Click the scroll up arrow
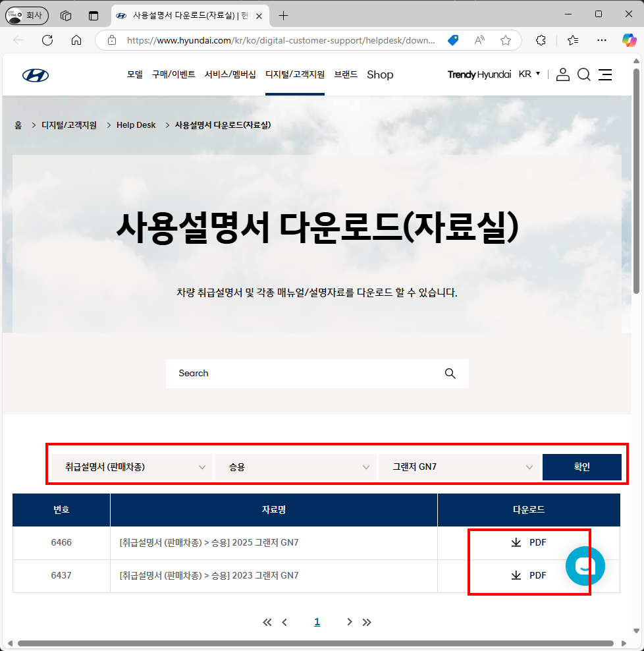This screenshot has width=644, height=651. coord(637,61)
